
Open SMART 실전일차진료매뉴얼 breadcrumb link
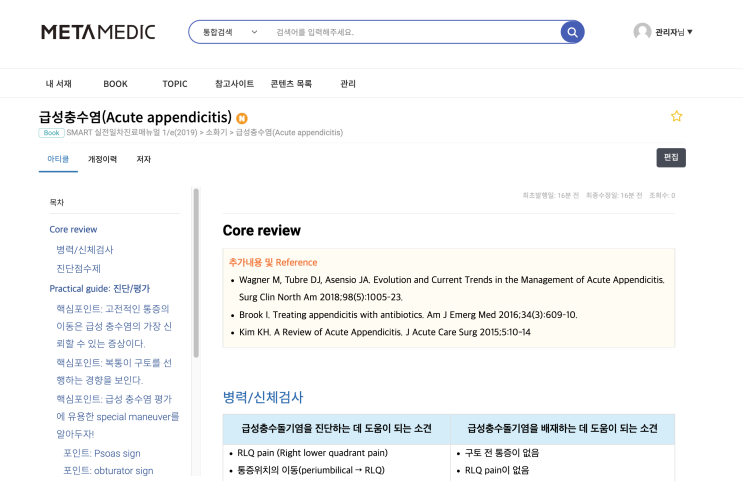click(132, 132)
